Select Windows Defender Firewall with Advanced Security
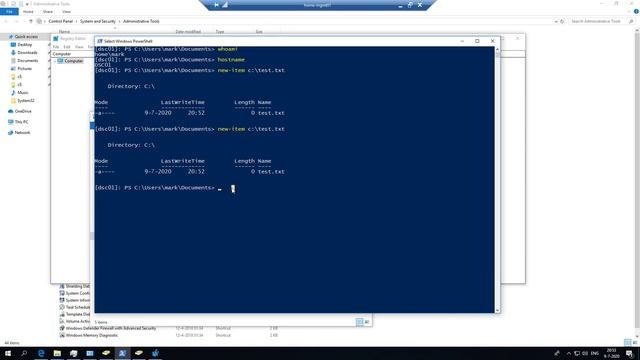 [x=108, y=328]
